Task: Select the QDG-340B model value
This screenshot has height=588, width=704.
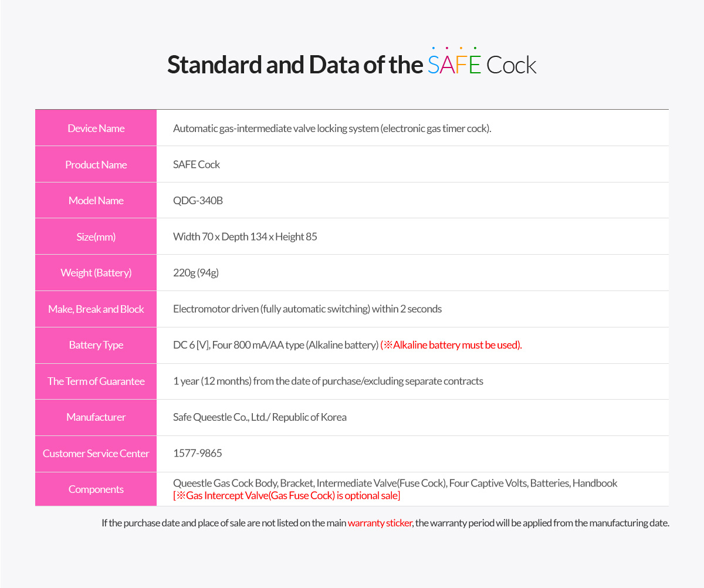Action: pos(198,200)
